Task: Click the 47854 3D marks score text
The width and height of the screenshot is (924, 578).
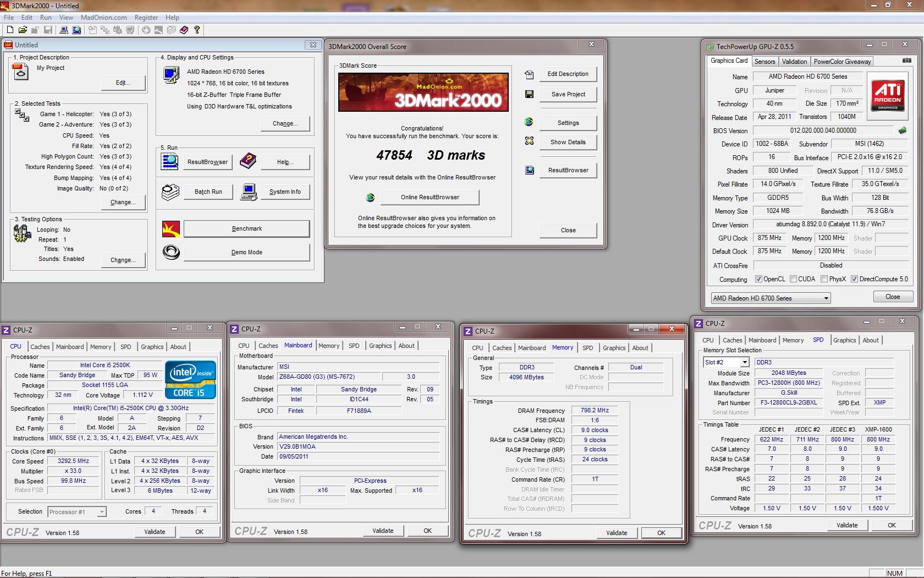Action: coord(431,155)
